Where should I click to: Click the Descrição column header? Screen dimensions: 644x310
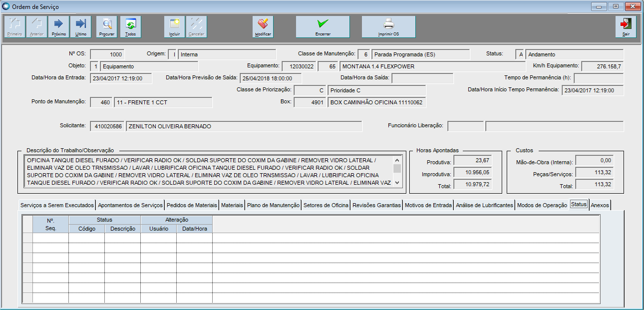[x=122, y=229]
